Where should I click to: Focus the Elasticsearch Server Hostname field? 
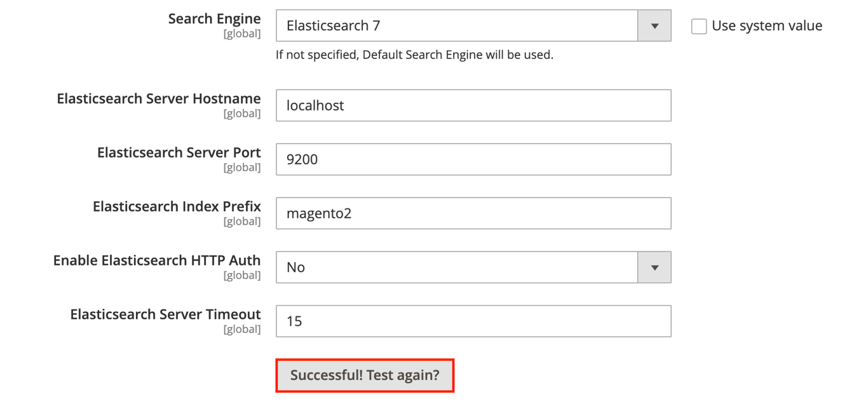coord(473,105)
